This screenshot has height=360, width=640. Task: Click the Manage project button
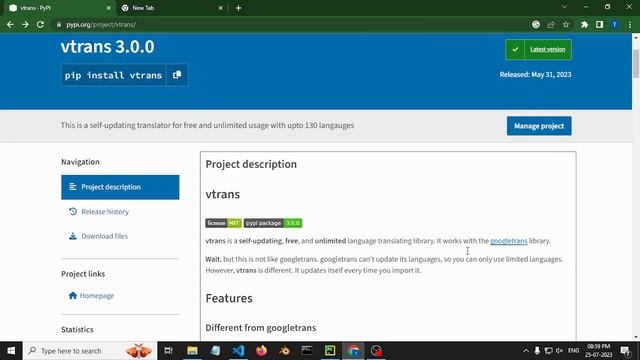539,126
